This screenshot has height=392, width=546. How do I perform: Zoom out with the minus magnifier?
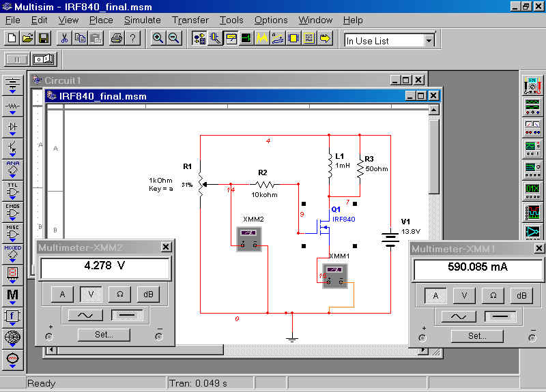173,38
